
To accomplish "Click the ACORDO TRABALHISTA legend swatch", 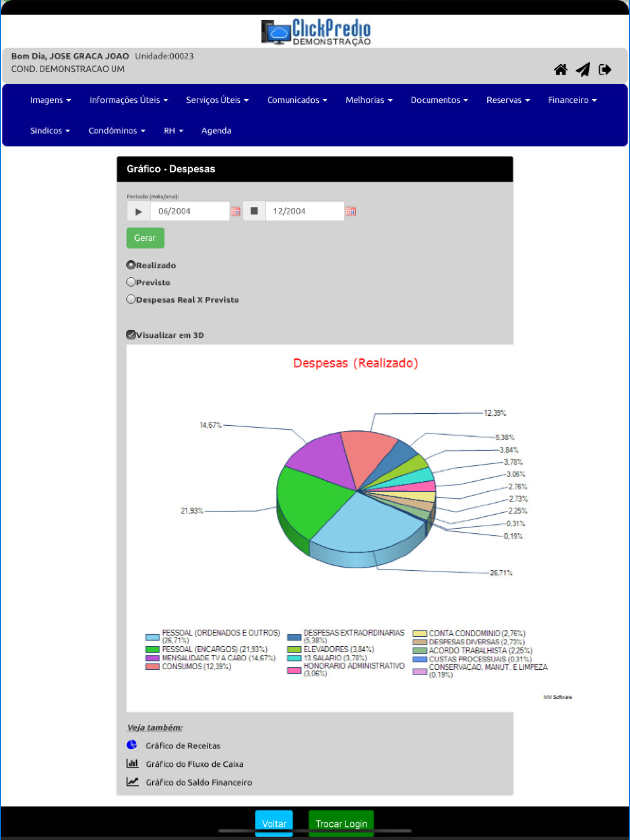I will click(x=420, y=651).
